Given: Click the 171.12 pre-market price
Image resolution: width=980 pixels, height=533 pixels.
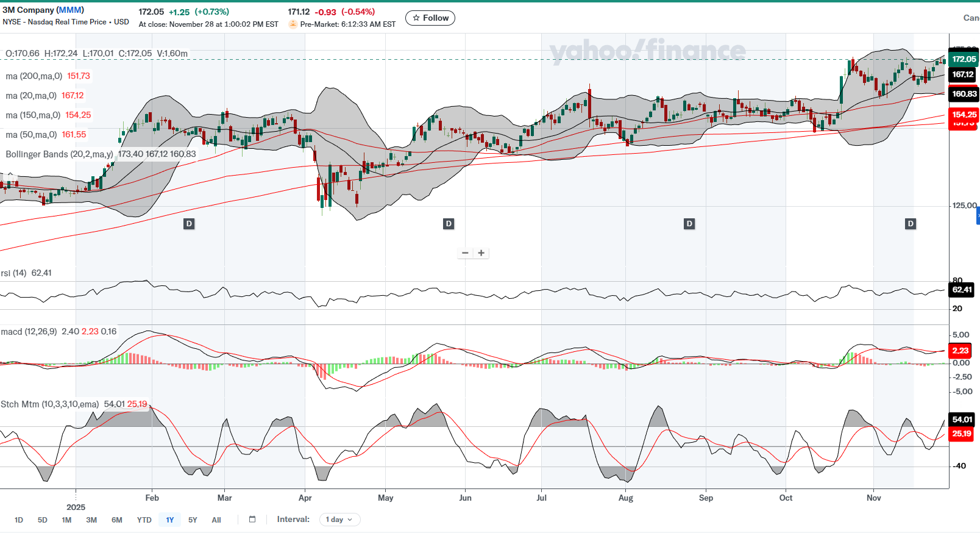Looking at the screenshot, I should click(x=299, y=12).
